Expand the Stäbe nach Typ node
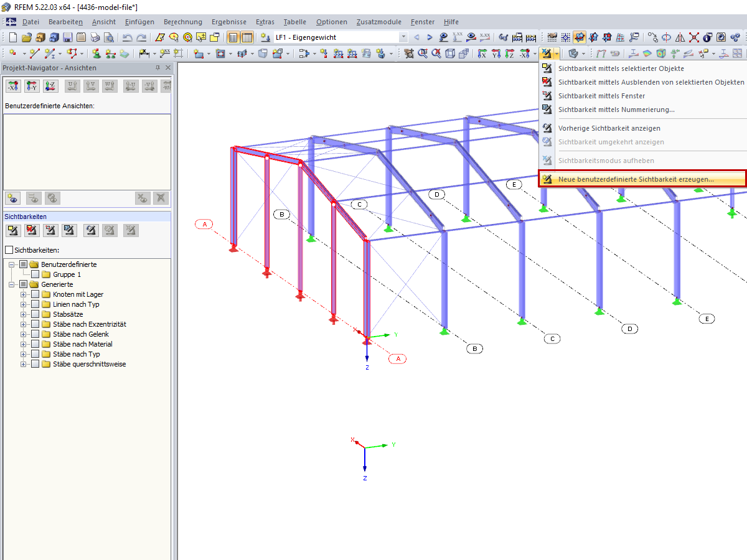The height and width of the screenshot is (560, 747). [24, 354]
